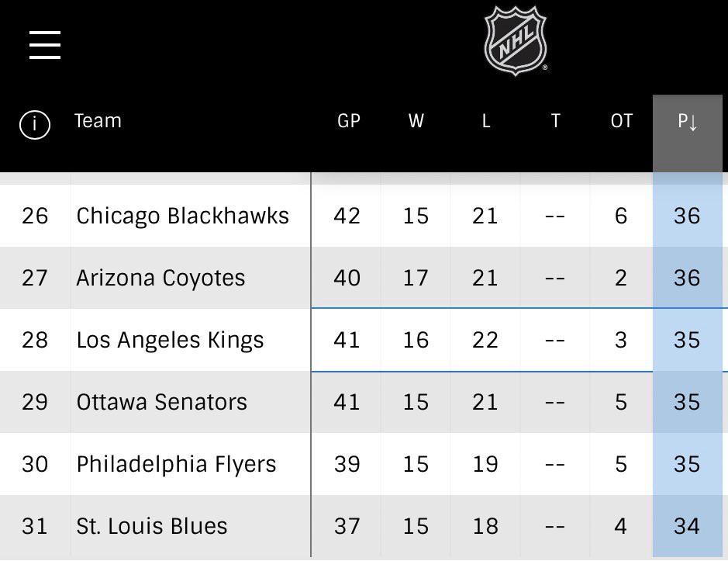Open the hamburger navigation menu

tap(44, 44)
